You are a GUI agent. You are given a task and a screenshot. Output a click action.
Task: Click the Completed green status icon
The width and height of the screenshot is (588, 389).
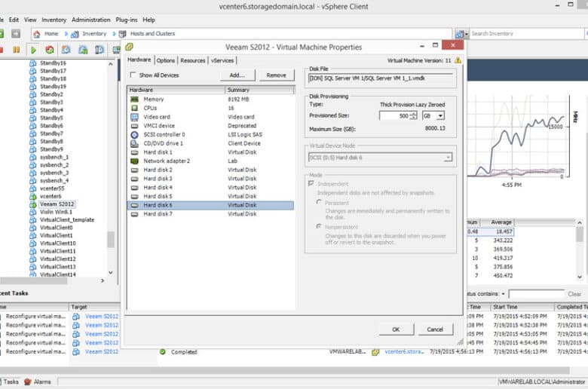point(163,352)
